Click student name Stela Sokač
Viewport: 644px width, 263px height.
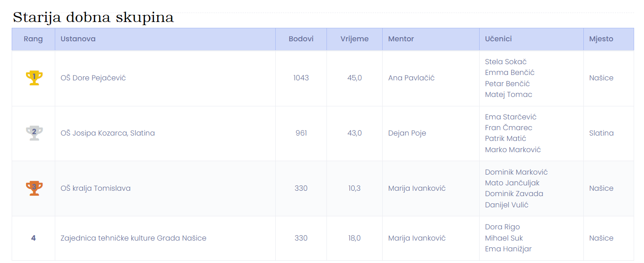click(x=506, y=61)
